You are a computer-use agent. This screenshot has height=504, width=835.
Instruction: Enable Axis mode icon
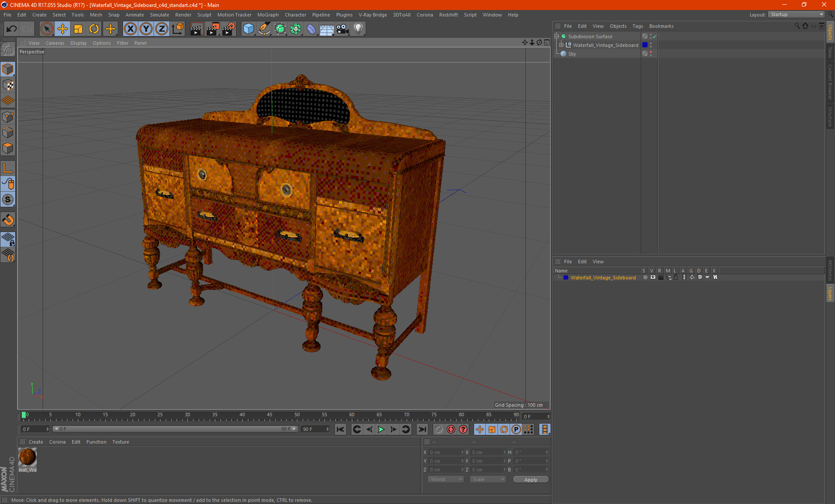8,168
